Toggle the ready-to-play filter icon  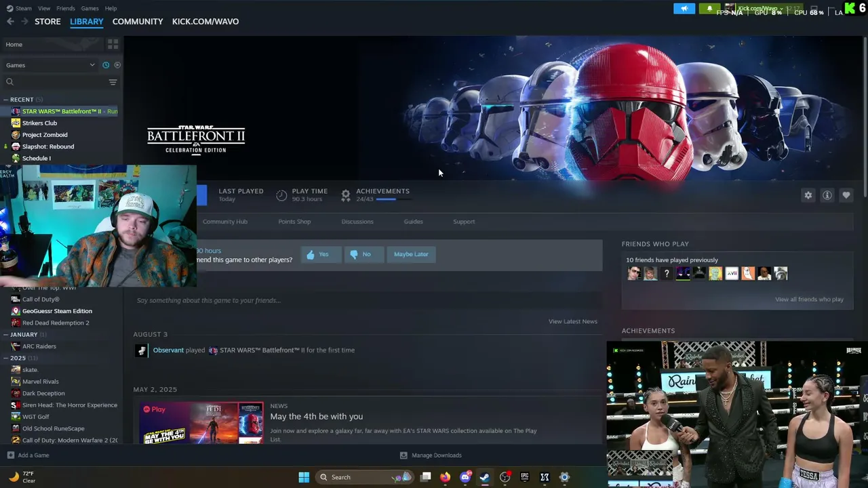pyautogui.click(x=117, y=65)
